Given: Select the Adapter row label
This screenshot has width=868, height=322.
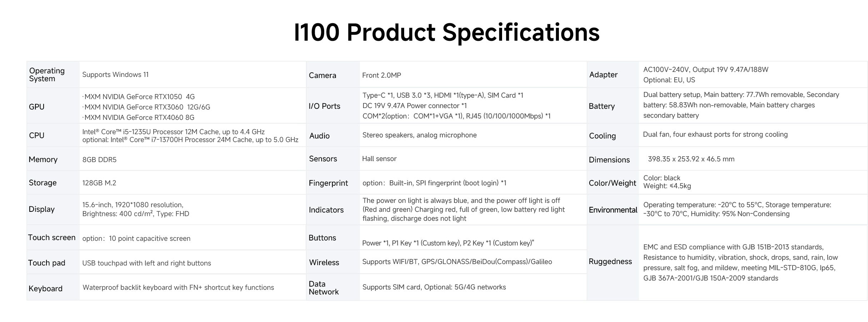Looking at the screenshot, I should 603,75.
